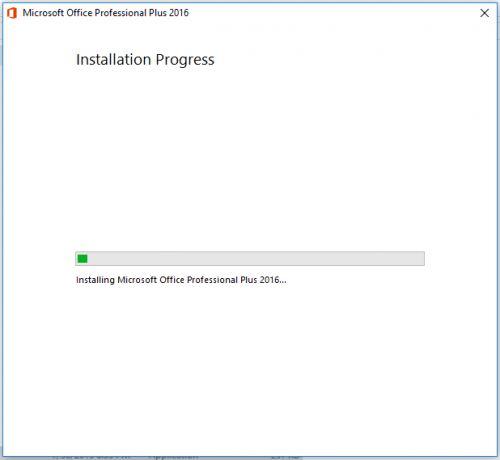
Task: Click the right end of the progress bar
Action: pyautogui.click(x=421, y=259)
